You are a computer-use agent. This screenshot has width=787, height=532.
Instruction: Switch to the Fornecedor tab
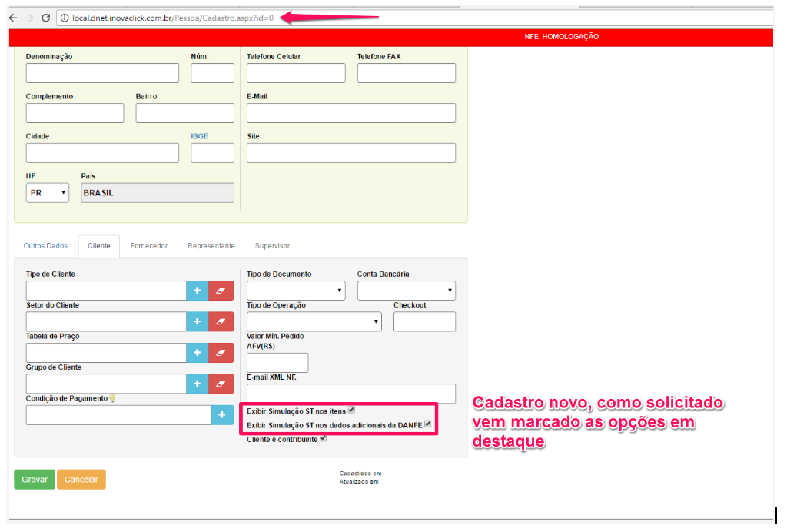coord(148,246)
